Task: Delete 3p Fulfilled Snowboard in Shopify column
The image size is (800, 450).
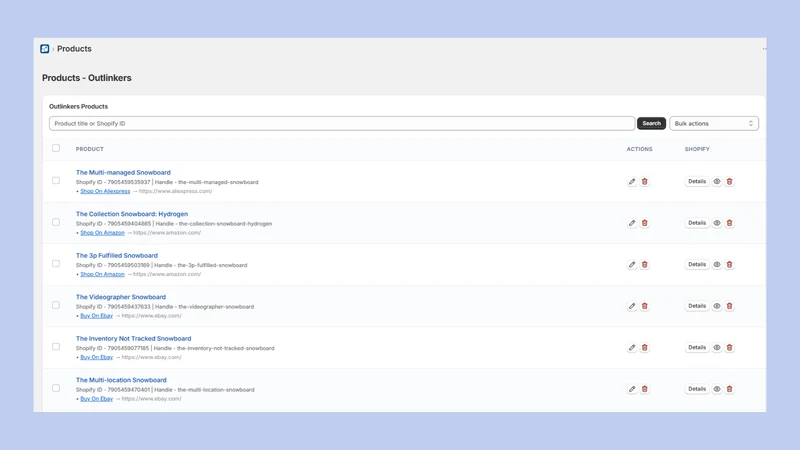Action: click(730, 265)
